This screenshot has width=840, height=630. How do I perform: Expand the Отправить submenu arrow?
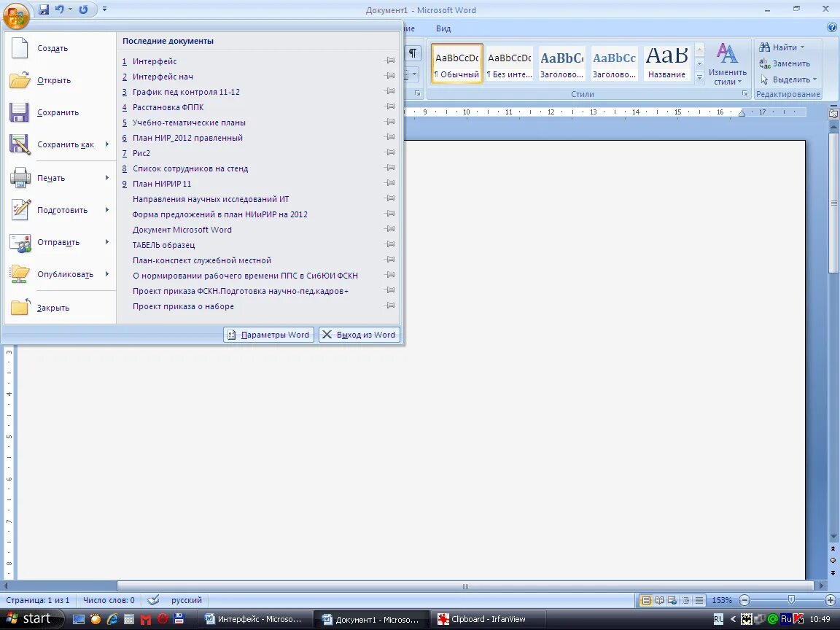point(107,241)
